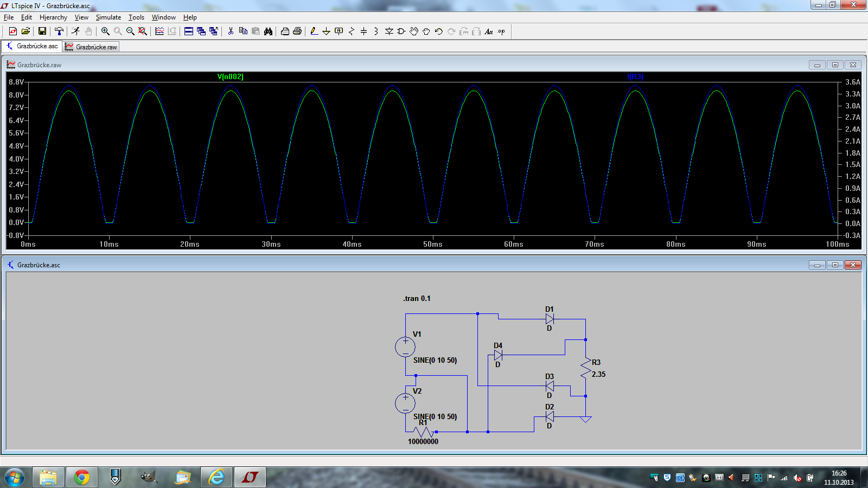Tile windows horizontally icon
868x488 pixels.
point(189,31)
